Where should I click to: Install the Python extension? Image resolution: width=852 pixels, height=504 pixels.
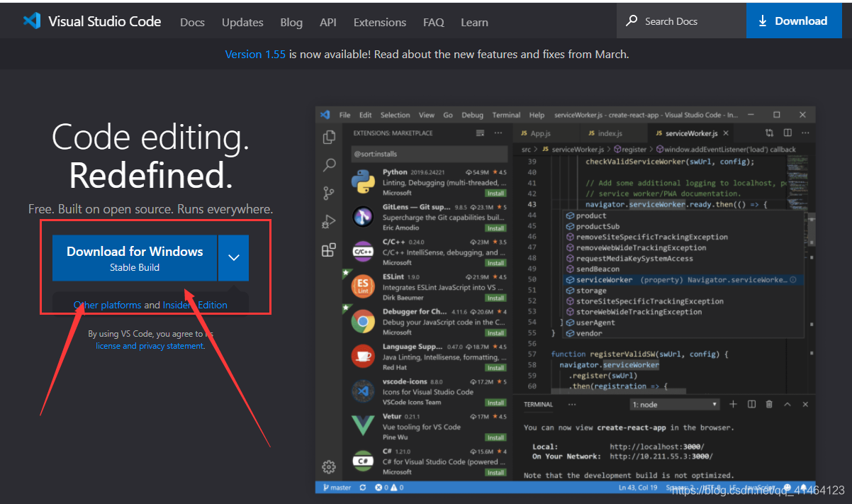point(495,193)
